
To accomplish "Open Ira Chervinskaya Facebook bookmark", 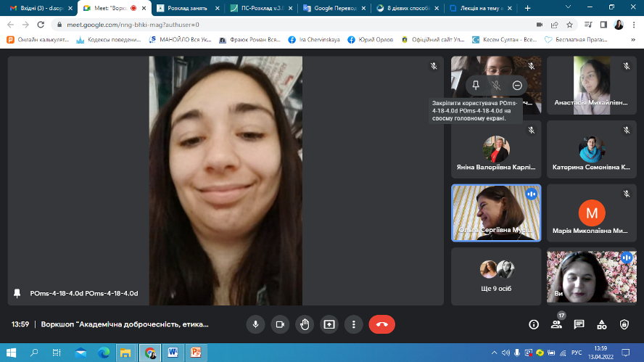I will coord(314,40).
